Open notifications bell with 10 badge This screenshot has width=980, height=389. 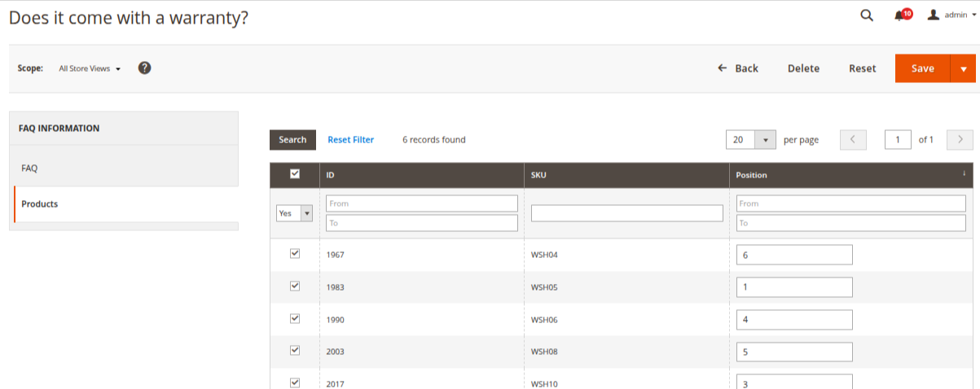901,15
